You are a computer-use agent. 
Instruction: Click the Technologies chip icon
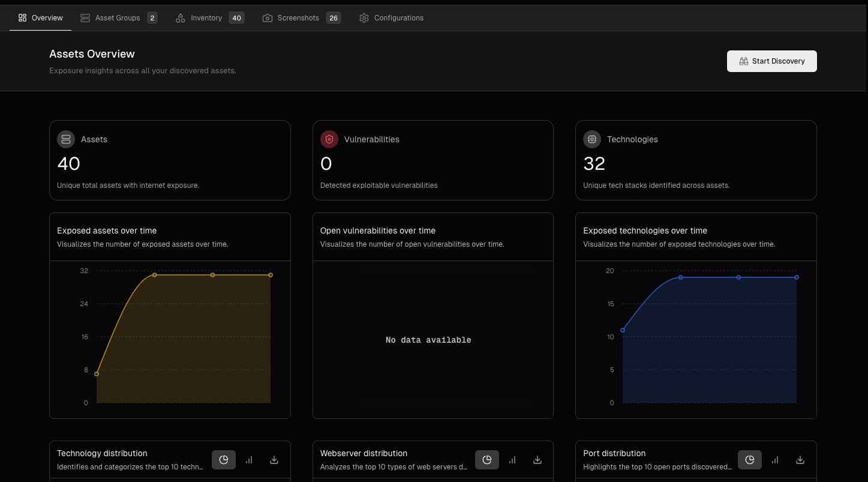[592, 139]
